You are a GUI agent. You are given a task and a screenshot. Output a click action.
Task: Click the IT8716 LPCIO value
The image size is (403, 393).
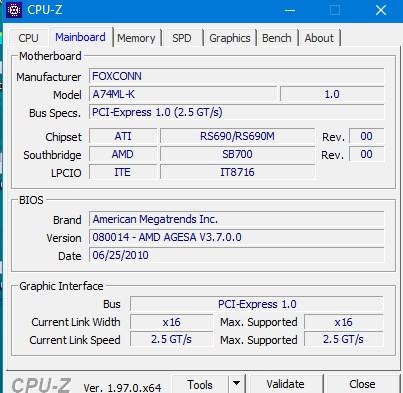click(237, 172)
